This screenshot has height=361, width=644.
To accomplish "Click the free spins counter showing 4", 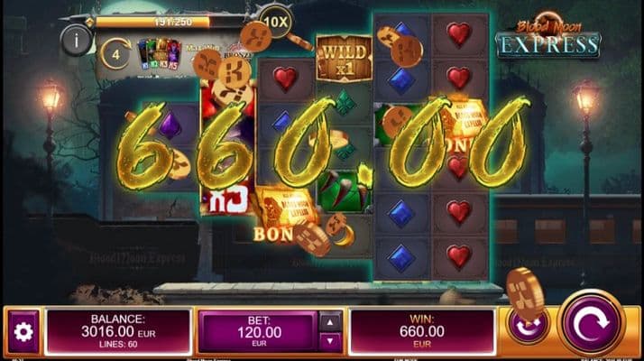I will 115,54.
